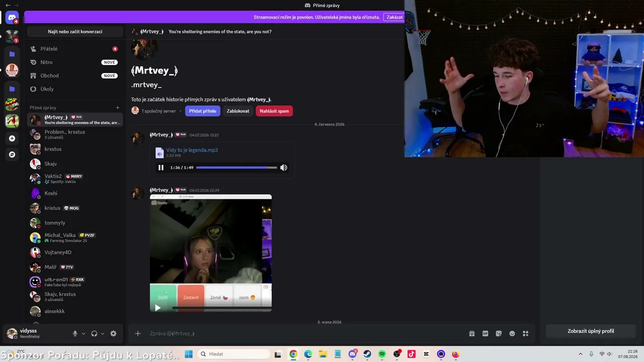The width and height of the screenshot is (644, 362).
Task: Expand microphone input options arrow
Action: tap(84, 333)
